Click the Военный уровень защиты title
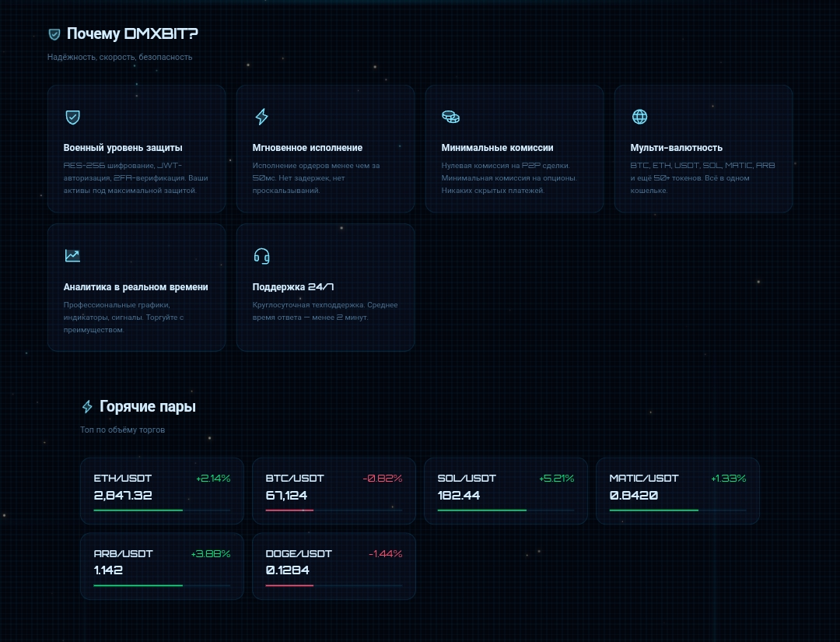840x642 pixels. point(123,147)
